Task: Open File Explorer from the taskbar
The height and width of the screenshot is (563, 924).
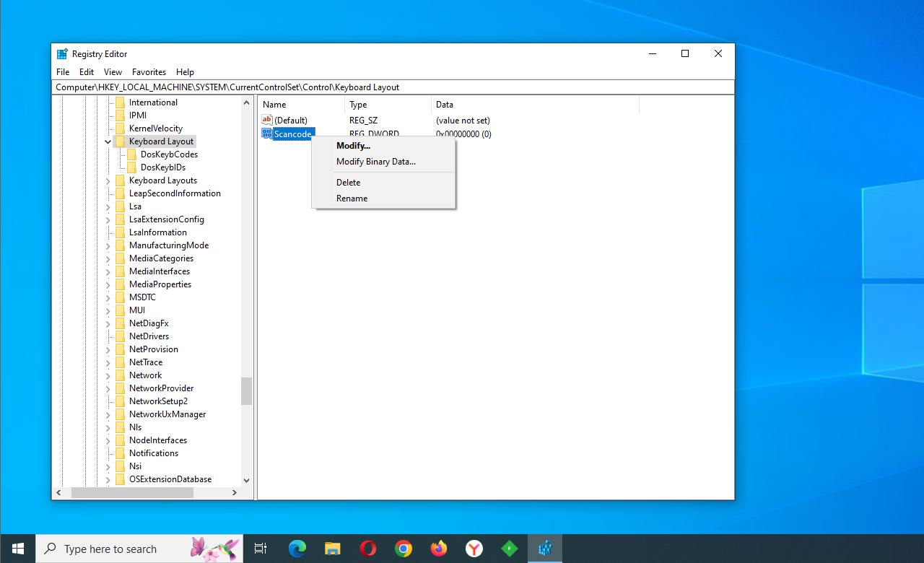Action: [x=333, y=549]
